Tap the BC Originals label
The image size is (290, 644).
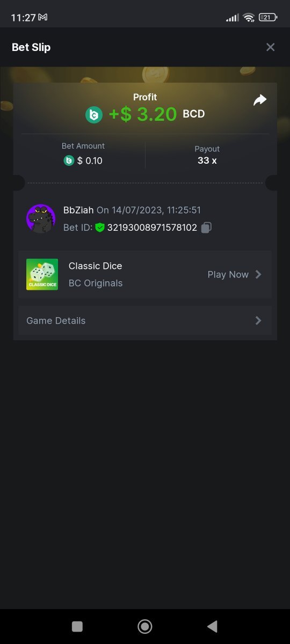[x=96, y=283]
